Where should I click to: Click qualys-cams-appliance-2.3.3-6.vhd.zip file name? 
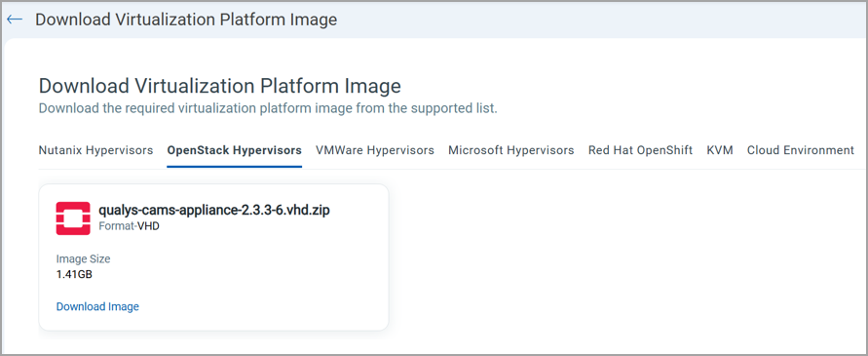coord(214,210)
